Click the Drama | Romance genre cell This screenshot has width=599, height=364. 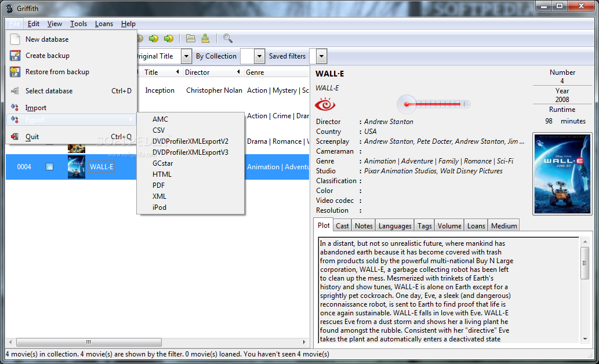(x=278, y=141)
